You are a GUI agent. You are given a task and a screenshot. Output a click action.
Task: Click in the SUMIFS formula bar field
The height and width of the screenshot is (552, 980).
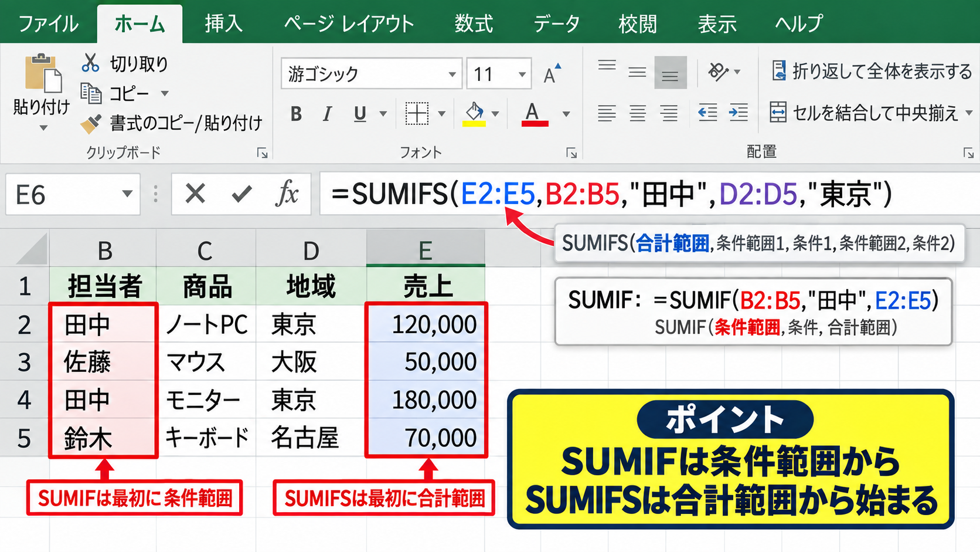tap(649, 194)
